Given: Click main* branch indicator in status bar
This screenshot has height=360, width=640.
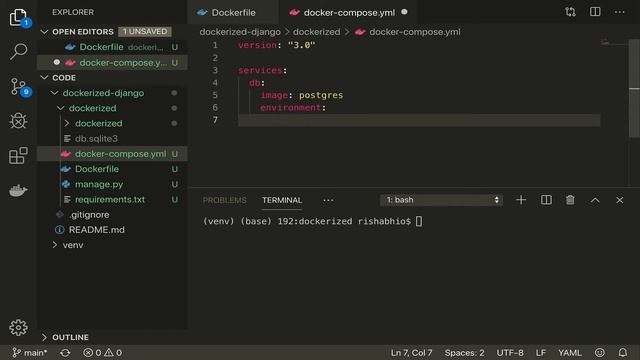Looking at the screenshot, I should pos(29,353).
